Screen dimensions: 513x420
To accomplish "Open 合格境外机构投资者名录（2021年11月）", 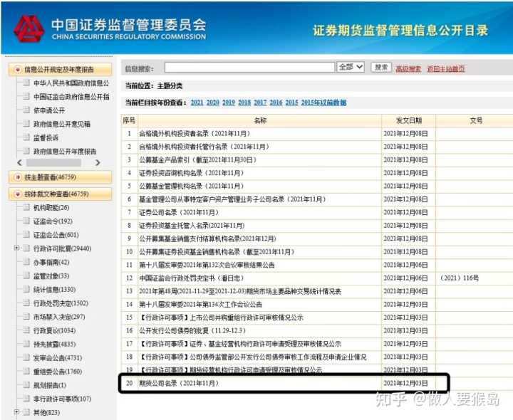I will pos(195,134).
